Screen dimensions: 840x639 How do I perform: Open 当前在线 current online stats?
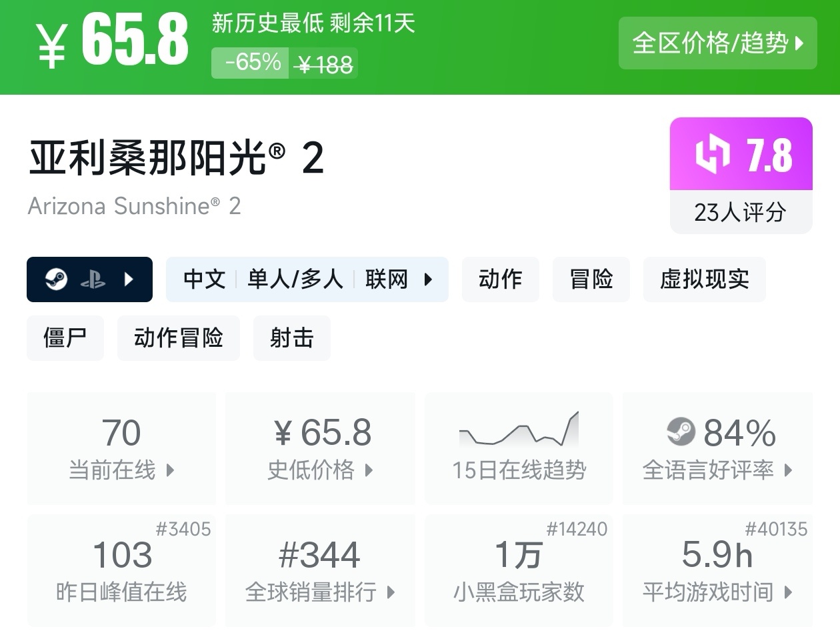(x=121, y=448)
